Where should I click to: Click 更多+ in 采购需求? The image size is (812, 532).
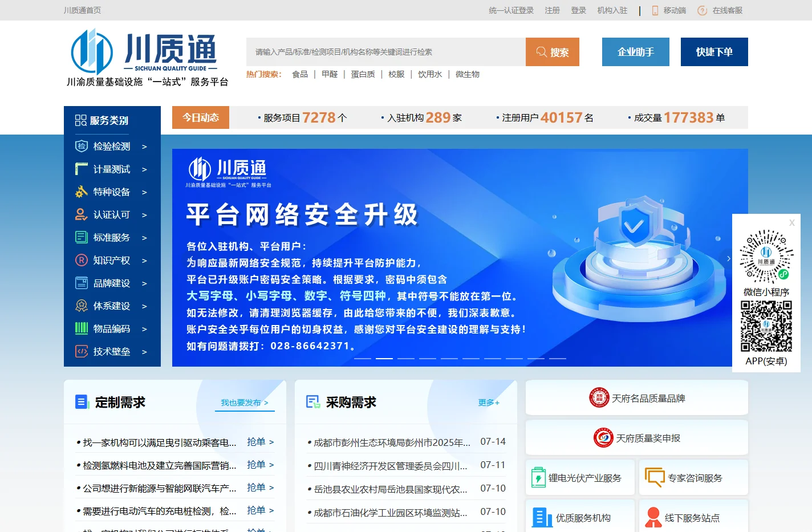[x=489, y=403]
